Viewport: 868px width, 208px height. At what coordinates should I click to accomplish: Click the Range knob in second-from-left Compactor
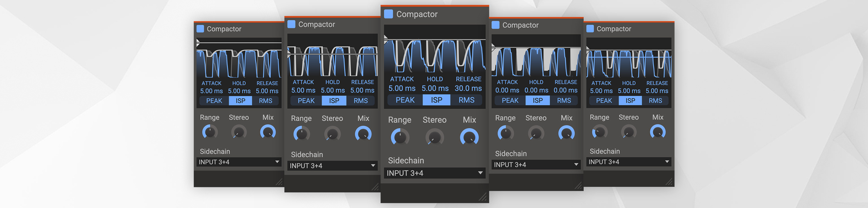(301, 134)
